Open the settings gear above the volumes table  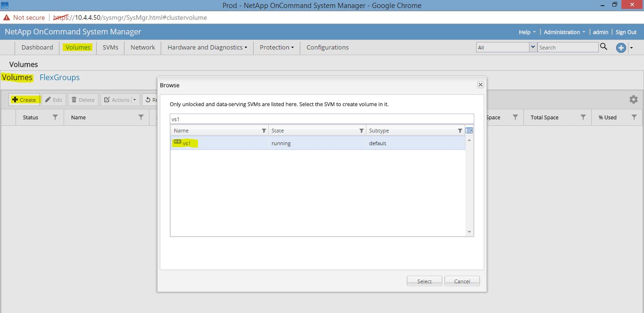pos(634,99)
